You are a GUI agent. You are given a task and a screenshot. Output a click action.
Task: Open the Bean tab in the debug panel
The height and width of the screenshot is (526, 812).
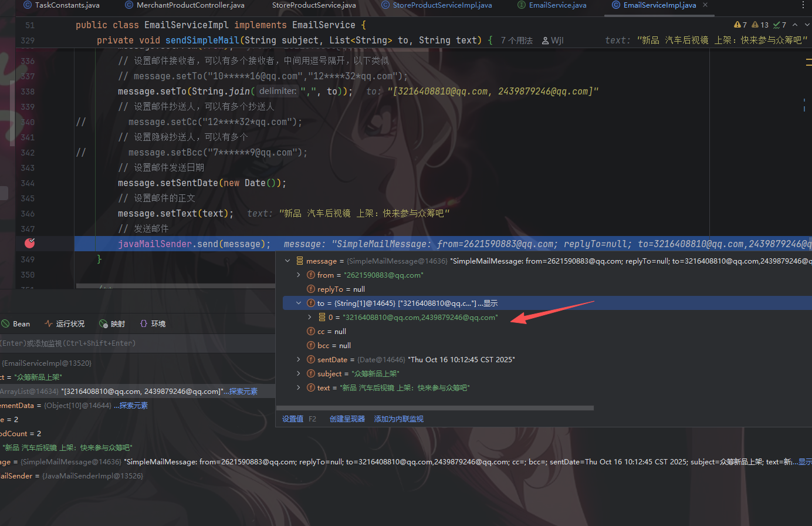(16, 324)
